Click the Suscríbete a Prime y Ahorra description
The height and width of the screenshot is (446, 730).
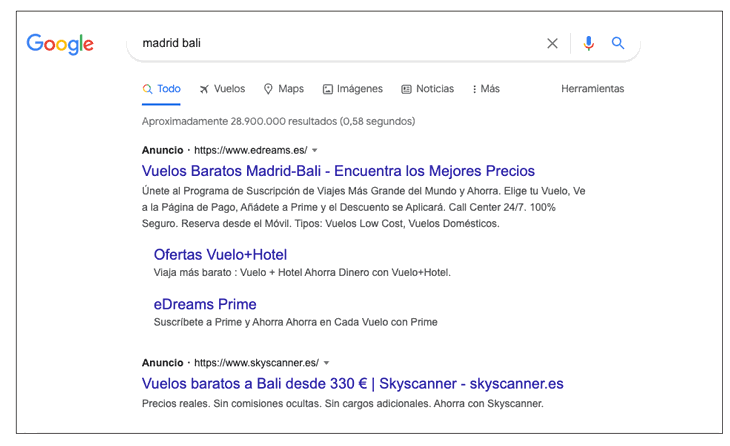296,322
